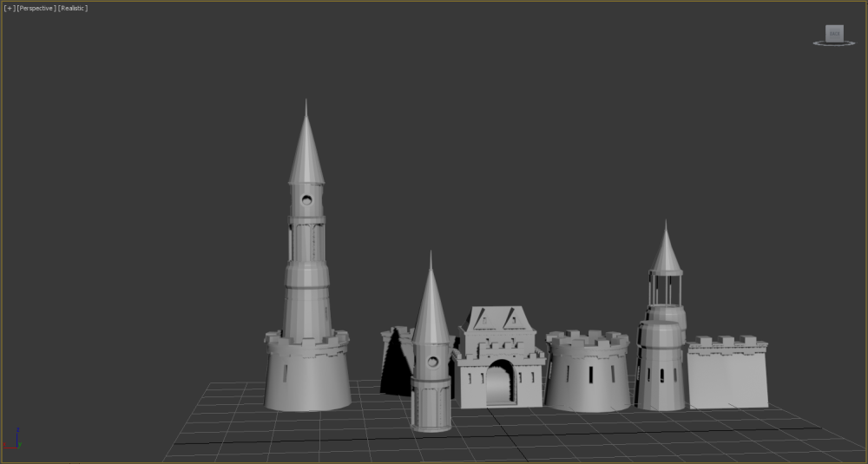Select the square crenellated wall block
Viewport: 868px width, 464px height.
click(727, 373)
